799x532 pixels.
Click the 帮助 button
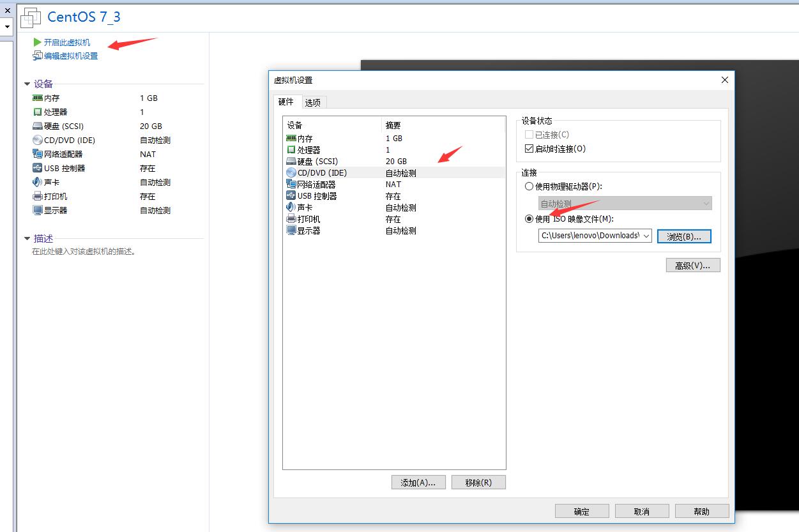click(x=701, y=511)
